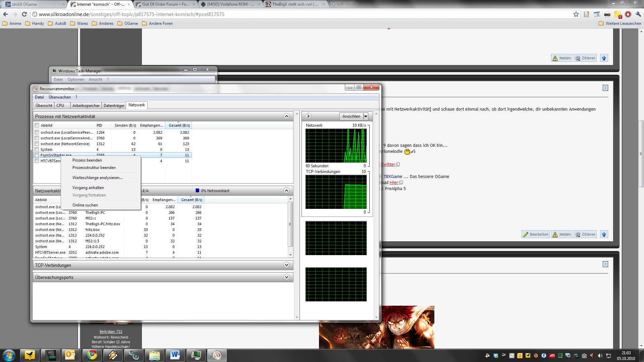
Task: Open Microsoft Word from the taskbar
Action: click(x=175, y=355)
